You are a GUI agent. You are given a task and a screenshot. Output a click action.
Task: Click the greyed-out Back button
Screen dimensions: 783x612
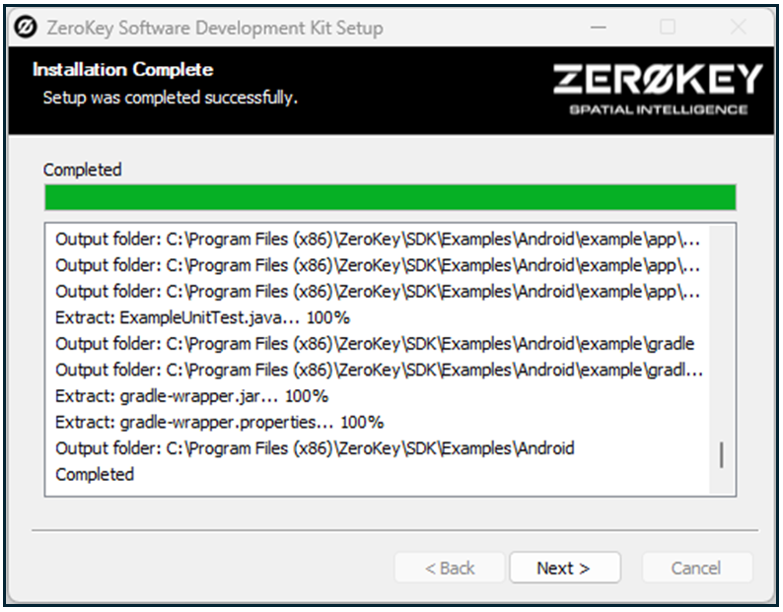click(449, 568)
